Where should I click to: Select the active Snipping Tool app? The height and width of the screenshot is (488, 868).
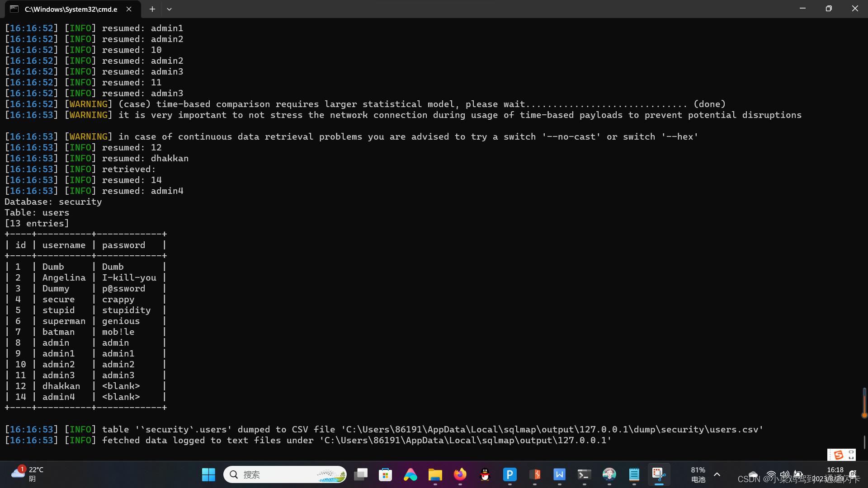659,474
